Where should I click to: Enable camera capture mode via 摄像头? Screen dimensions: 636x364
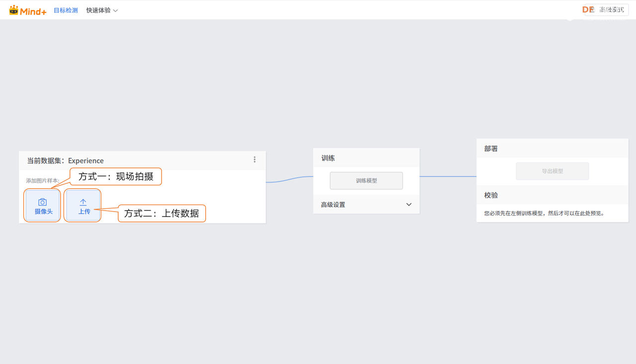(x=42, y=205)
